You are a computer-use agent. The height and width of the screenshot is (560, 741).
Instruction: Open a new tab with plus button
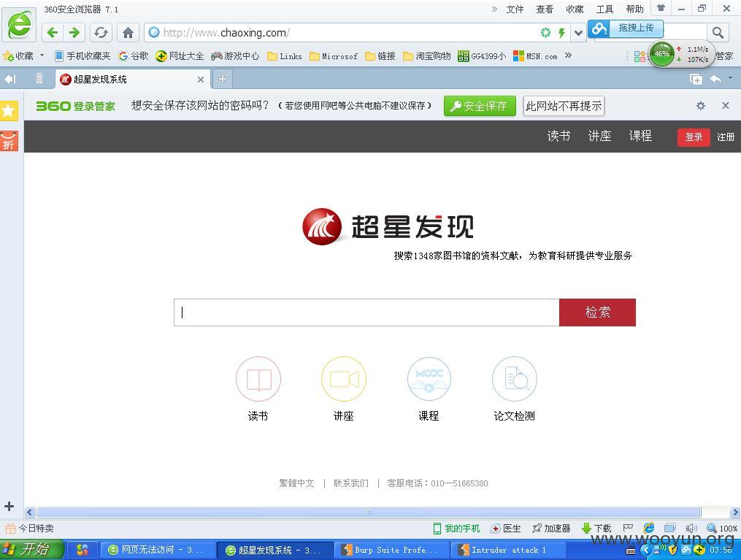coord(222,79)
